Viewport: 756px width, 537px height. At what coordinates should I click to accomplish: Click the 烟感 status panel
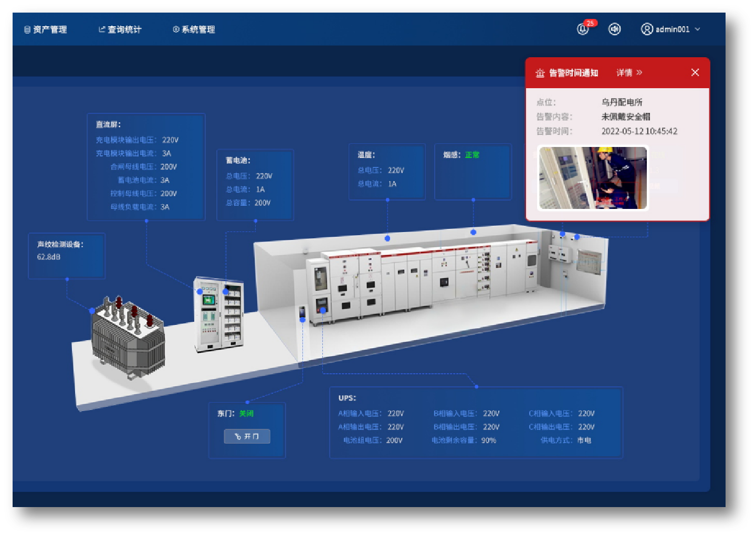click(472, 172)
